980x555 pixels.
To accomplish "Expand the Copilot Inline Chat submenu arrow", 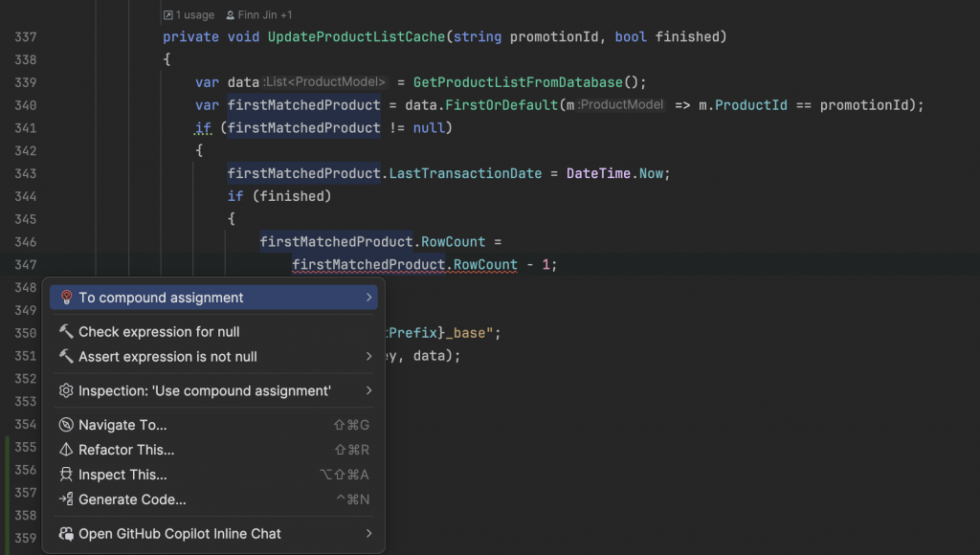I will tap(368, 534).
